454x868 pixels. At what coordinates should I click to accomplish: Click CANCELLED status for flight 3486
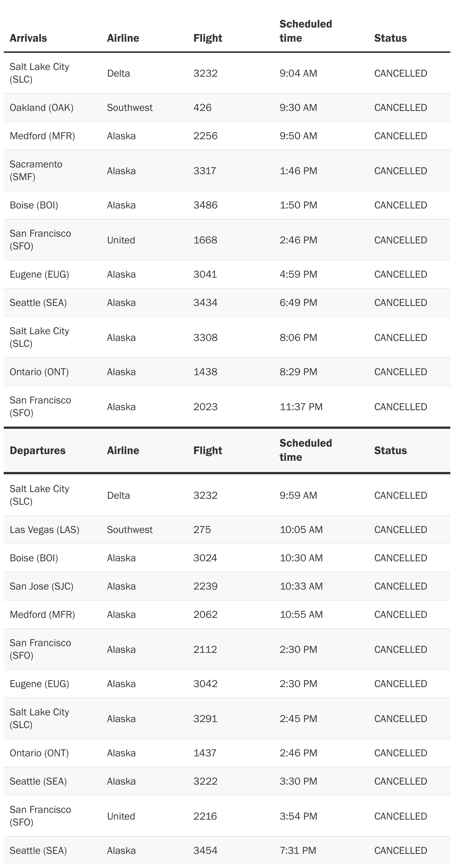400,205
